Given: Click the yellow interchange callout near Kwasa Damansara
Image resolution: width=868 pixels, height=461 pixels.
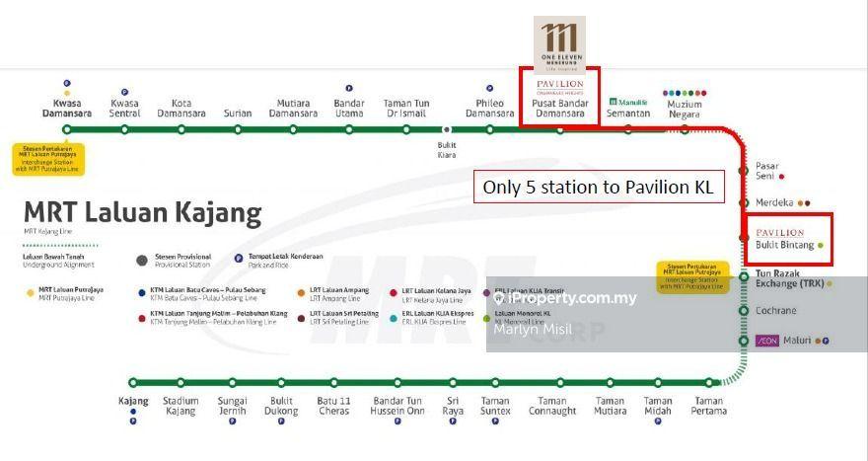Looking at the screenshot, I should (x=48, y=159).
